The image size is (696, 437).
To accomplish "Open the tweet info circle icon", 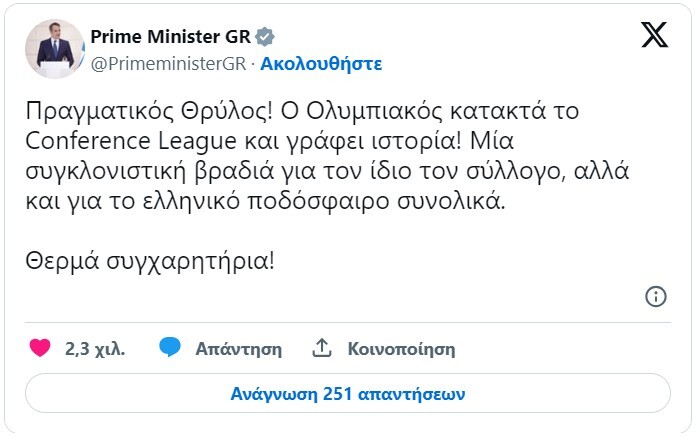I will 656,295.
